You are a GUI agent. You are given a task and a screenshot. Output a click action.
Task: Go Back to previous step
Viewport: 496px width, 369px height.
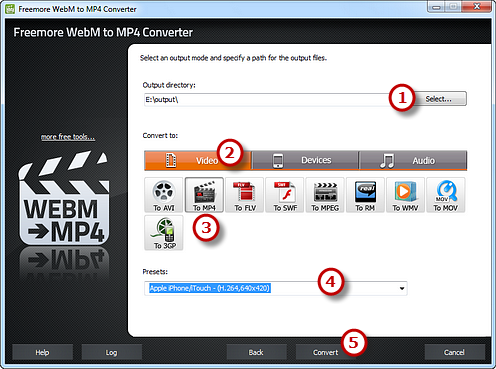pos(256,352)
